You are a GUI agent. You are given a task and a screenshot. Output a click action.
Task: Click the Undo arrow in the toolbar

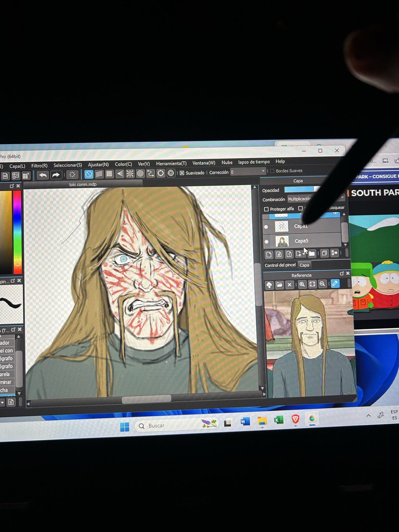(x=43, y=175)
